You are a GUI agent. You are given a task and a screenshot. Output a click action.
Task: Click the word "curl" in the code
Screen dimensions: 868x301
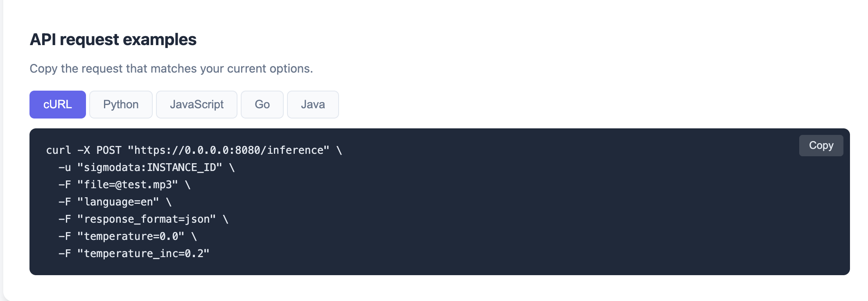[x=59, y=150]
